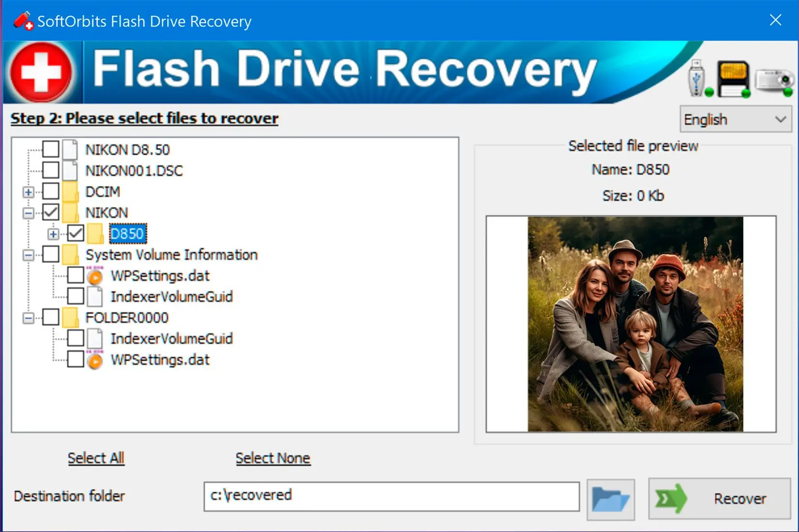Click the family photo preview thumbnail
The height and width of the screenshot is (532, 799).
636,324
